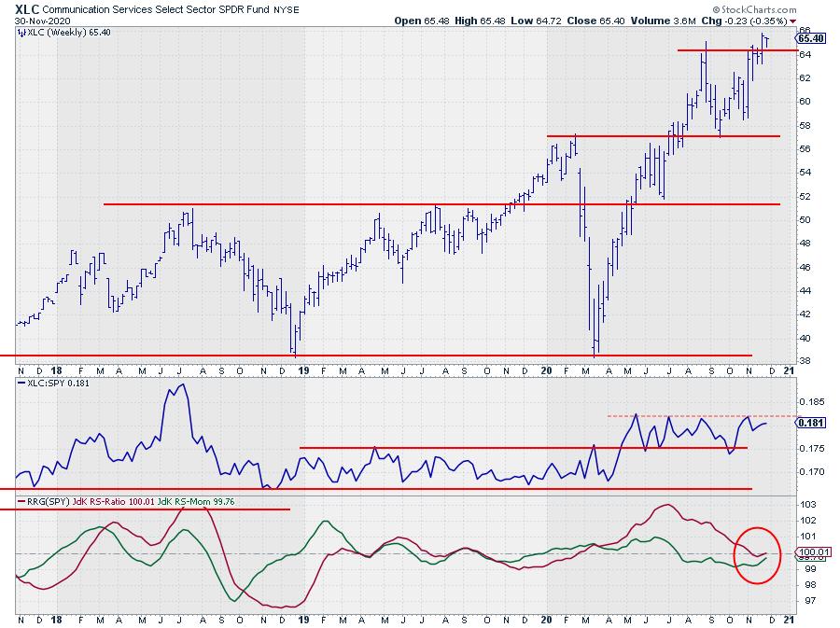Open the StockCharts.com copyright link
This screenshot has width=840, height=628.
754,9
